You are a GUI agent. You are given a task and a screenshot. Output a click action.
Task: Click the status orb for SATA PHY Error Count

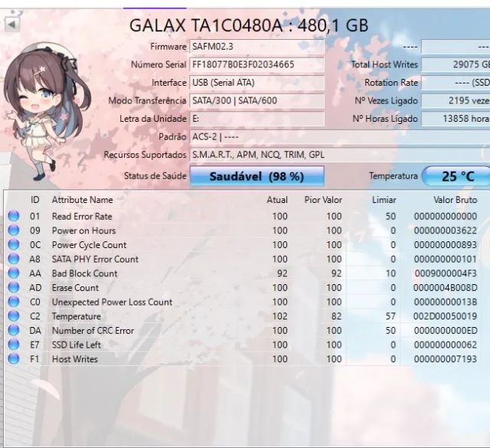(14, 259)
